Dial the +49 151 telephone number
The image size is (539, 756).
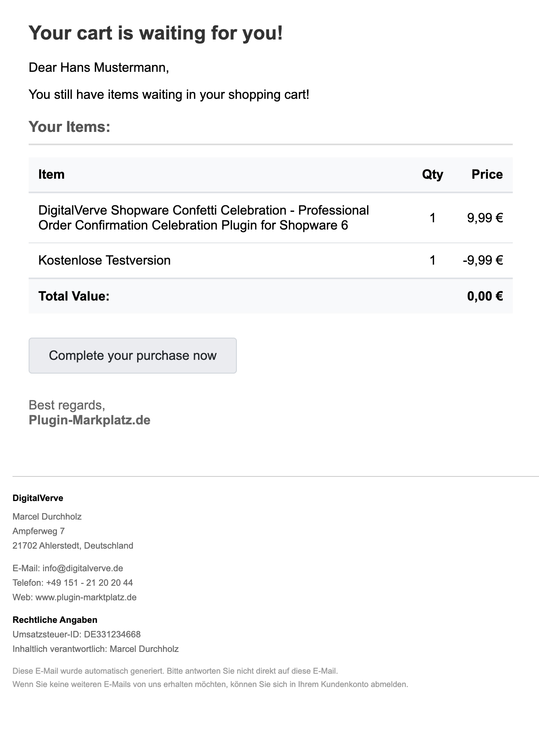pos(89,583)
